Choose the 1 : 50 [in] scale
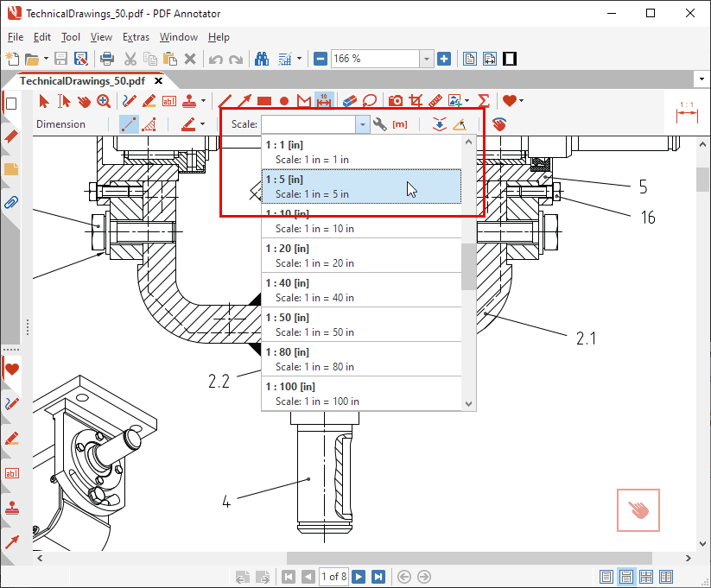Screen dimensions: 711x588 pyautogui.click(x=361, y=325)
